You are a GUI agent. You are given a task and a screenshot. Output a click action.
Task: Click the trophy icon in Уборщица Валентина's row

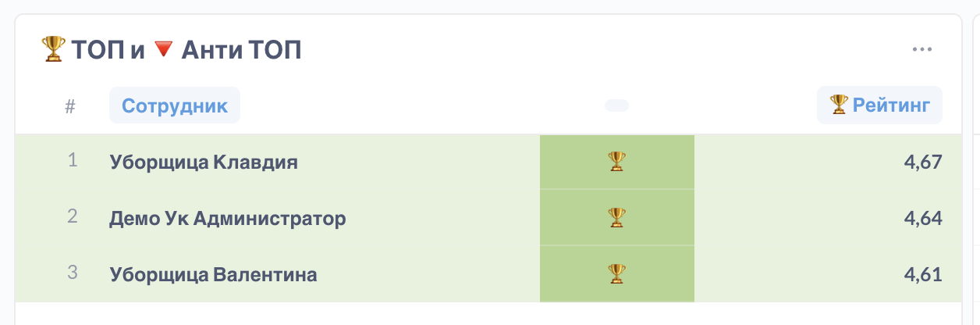[x=616, y=274]
